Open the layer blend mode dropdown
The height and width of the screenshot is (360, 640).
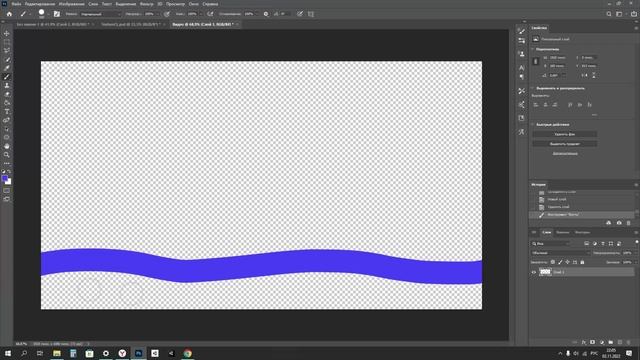click(x=561, y=253)
